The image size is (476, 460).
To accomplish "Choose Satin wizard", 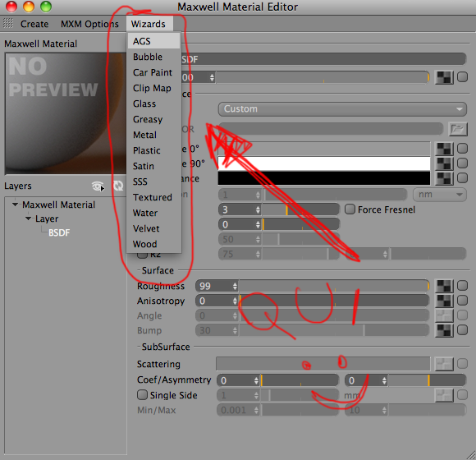I will point(154,166).
